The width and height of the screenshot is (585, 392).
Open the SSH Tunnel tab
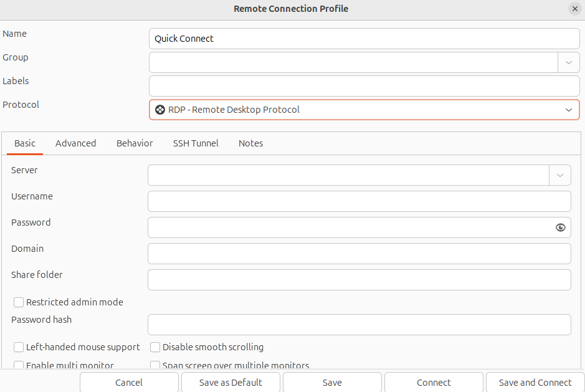[196, 143]
